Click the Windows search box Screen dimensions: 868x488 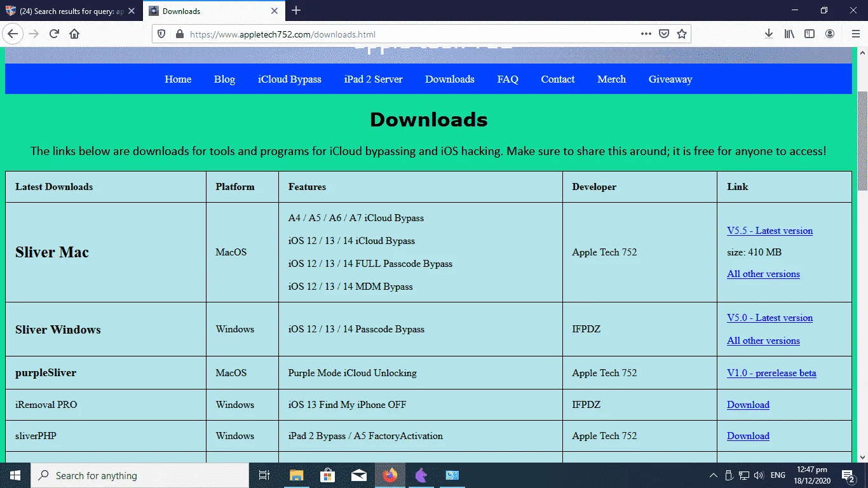pos(140,475)
